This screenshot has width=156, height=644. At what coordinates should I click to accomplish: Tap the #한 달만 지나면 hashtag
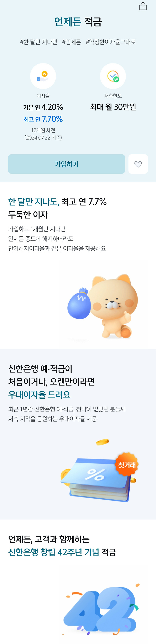pyautogui.click(x=39, y=42)
